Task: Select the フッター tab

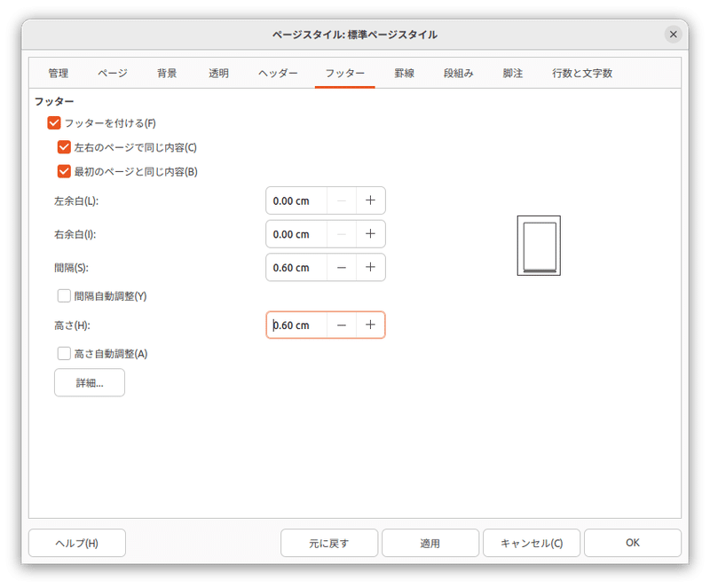Action: tap(345, 74)
